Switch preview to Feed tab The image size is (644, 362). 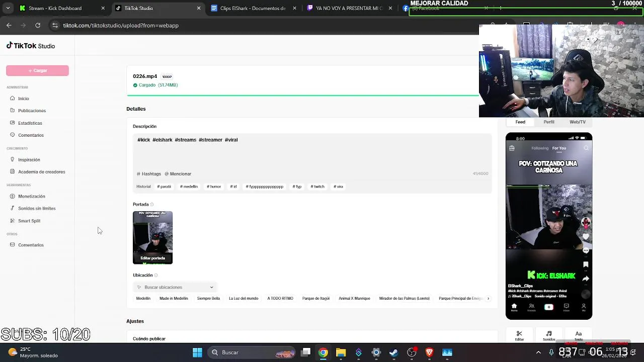pos(520,122)
